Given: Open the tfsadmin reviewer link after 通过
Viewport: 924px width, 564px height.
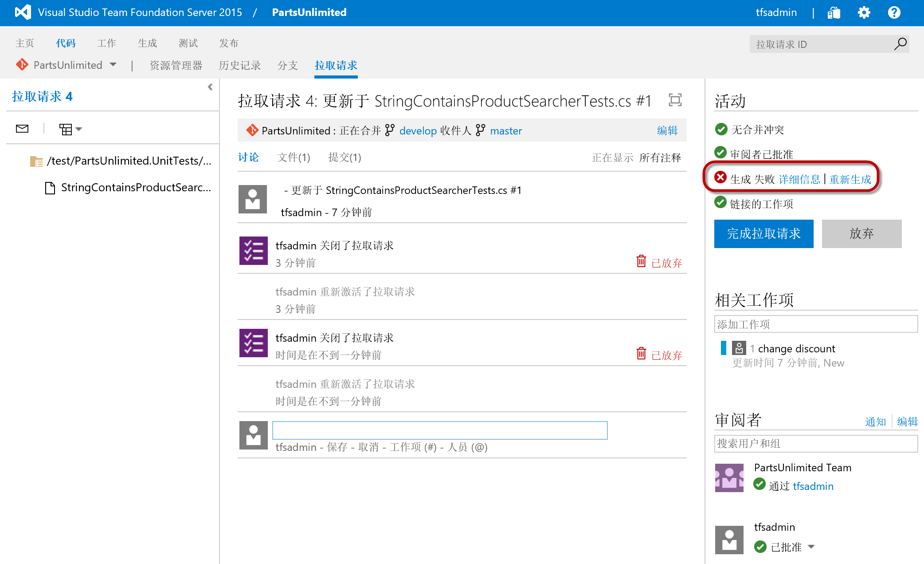Looking at the screenshot, I should 813,486.
